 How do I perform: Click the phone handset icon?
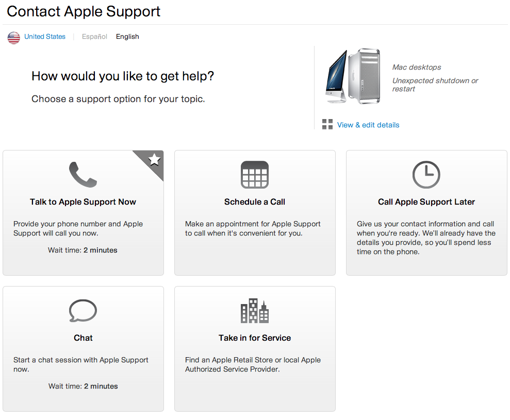pos(83,174)
